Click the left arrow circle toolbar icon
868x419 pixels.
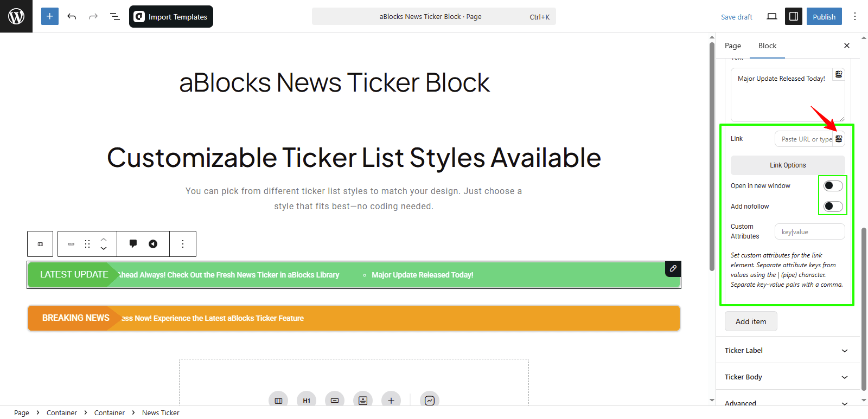(x=153, y=244)
